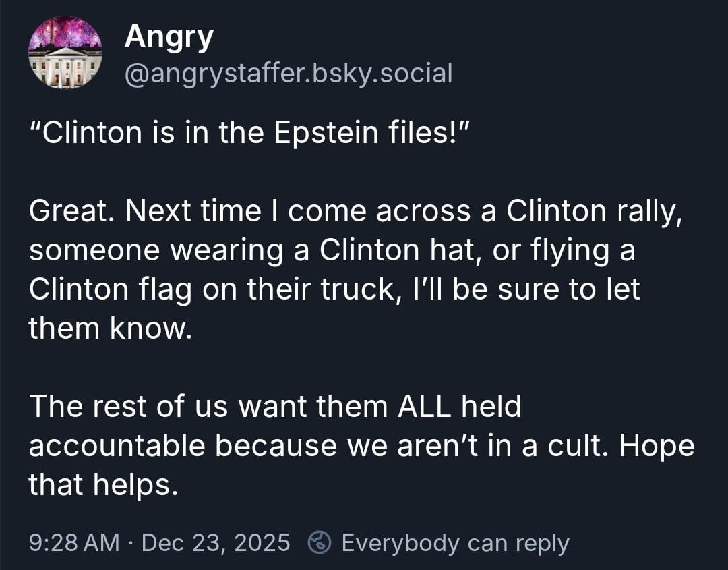Click the Dec 23, 2025 date

(x=217, y=542)
